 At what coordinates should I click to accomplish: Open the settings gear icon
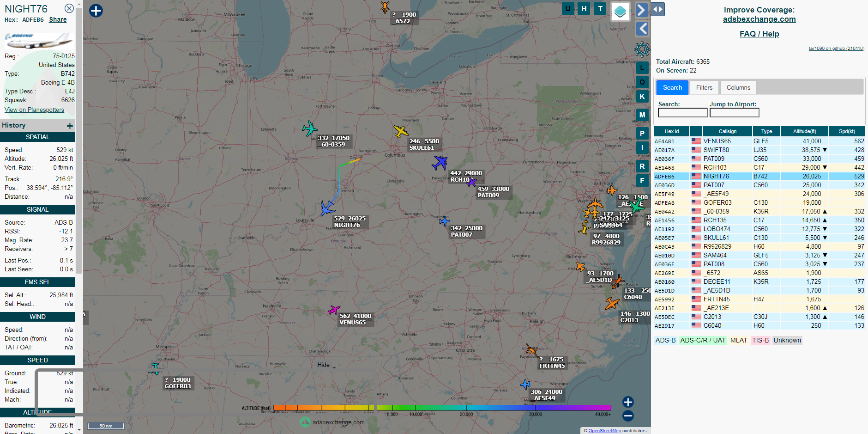pos(642,49)
